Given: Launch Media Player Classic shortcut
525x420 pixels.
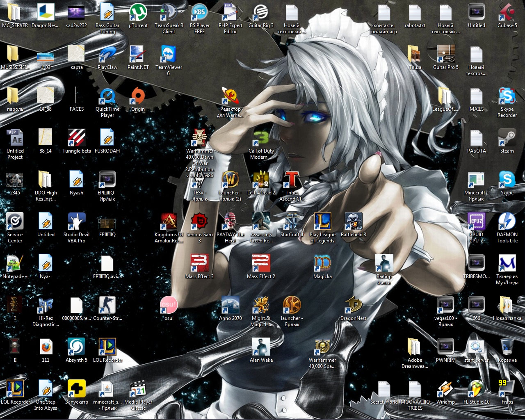Looking at the screenshot, I should pos(138,389).
